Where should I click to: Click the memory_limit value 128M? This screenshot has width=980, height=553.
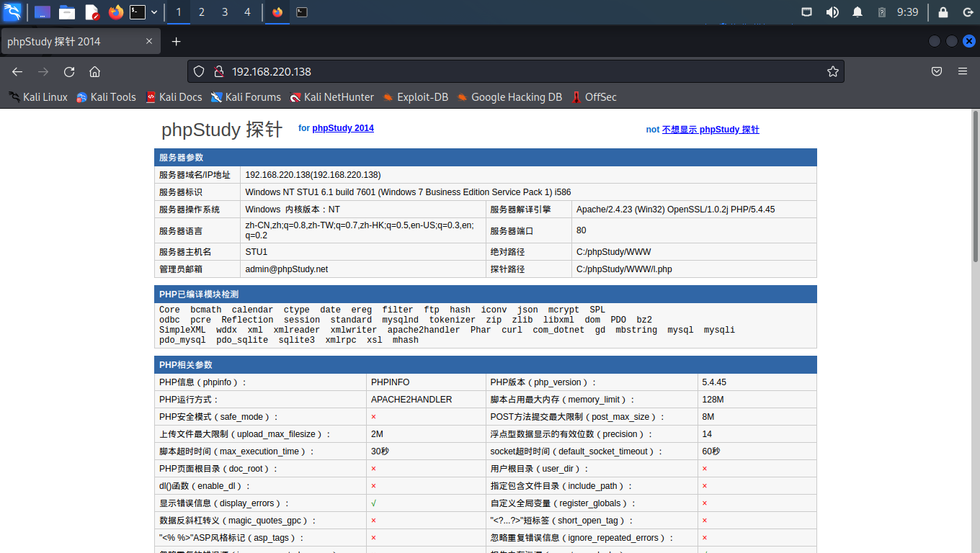tap(713, 400)
